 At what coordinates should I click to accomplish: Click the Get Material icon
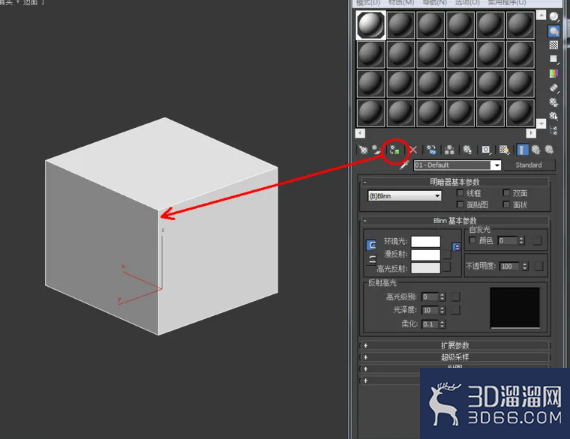tap(363, 150)
